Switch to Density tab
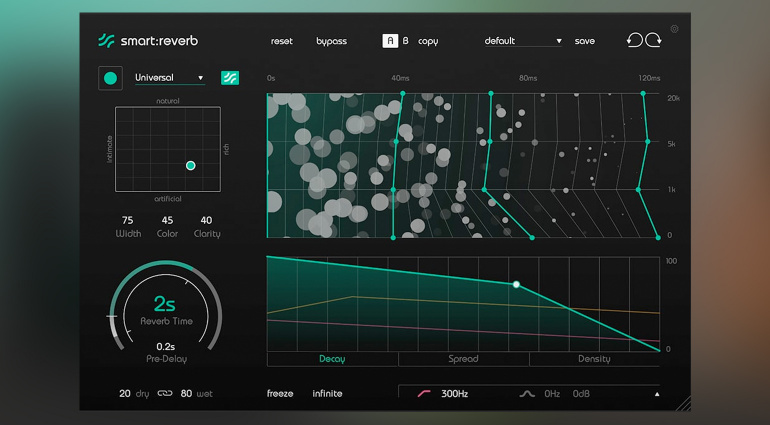 click(594, 359)
